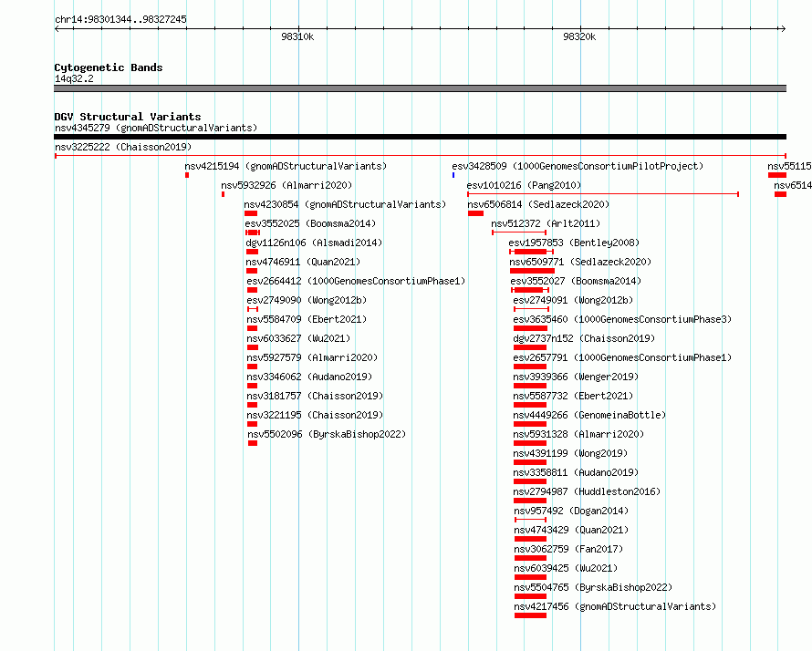Click nsv5504765 (ByrskaBishop2022) label
The width and height of the screenshot is (812, 651).
pyautogui.click(x=593, y=587)
